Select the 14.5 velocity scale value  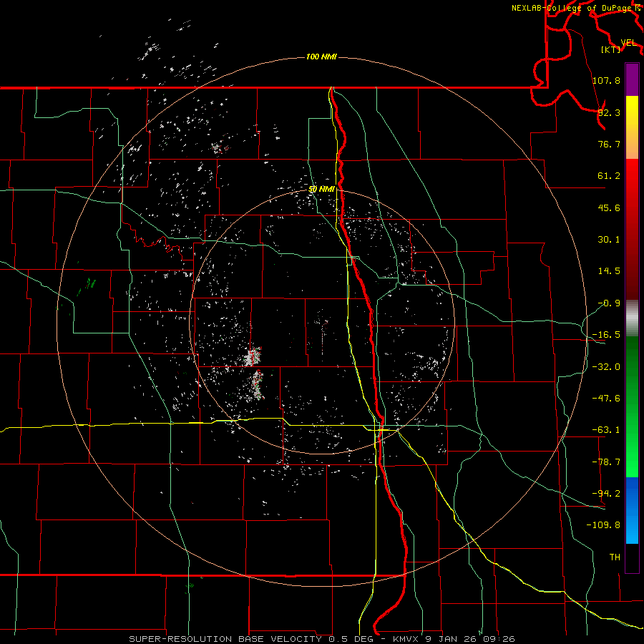609,271
